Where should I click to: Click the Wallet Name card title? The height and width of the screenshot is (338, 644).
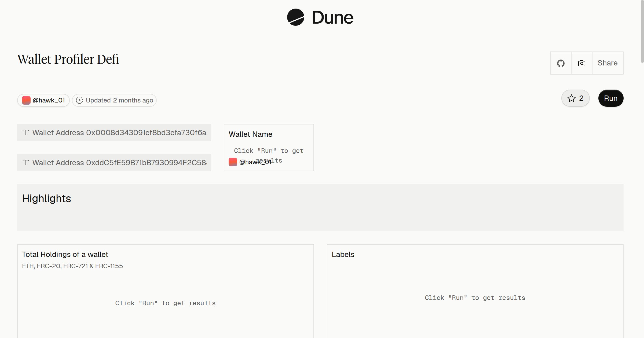click(x=250, y=134)
